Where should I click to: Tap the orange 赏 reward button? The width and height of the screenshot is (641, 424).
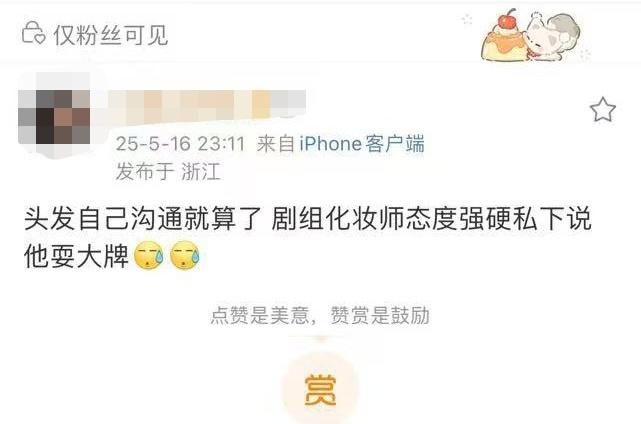(x=320, y=388)
